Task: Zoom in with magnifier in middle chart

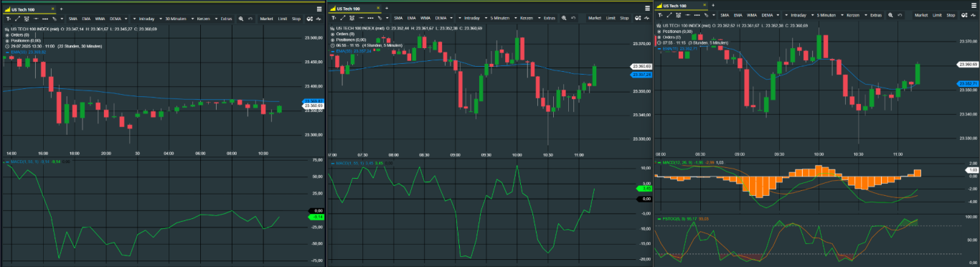Action: point(564,18)
